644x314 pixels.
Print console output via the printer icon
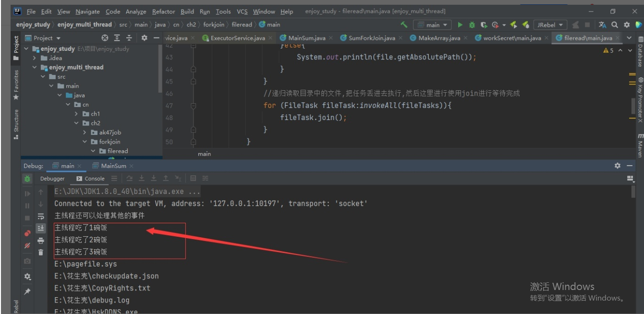(x=41, y=240)
